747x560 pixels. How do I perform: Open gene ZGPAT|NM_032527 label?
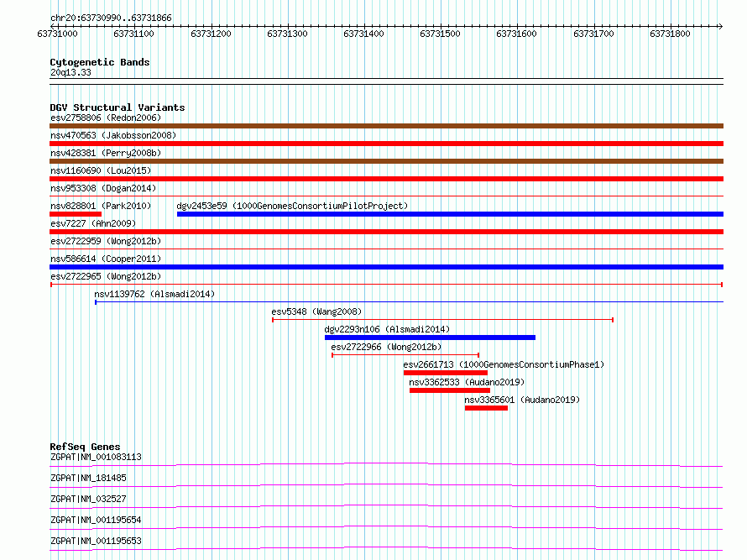tap(88, 499)
